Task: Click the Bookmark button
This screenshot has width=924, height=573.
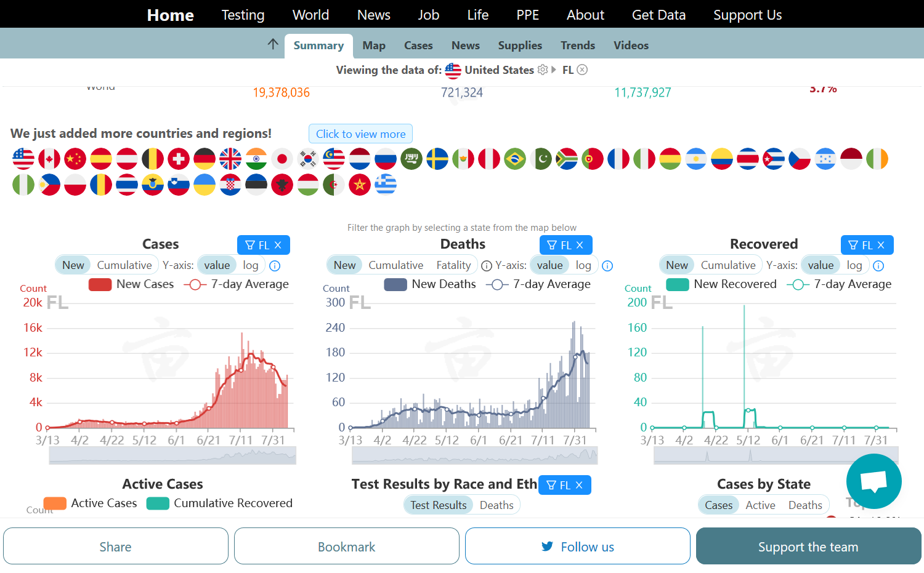Action: pyautogui.click(x=347, y=546)
